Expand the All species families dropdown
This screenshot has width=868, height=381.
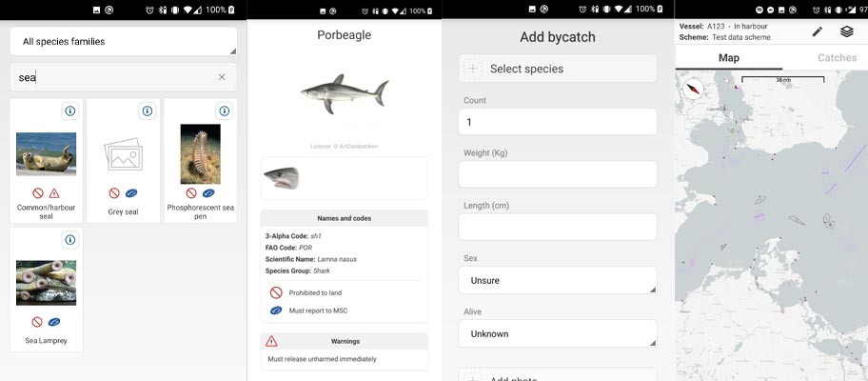coord(123,42)
